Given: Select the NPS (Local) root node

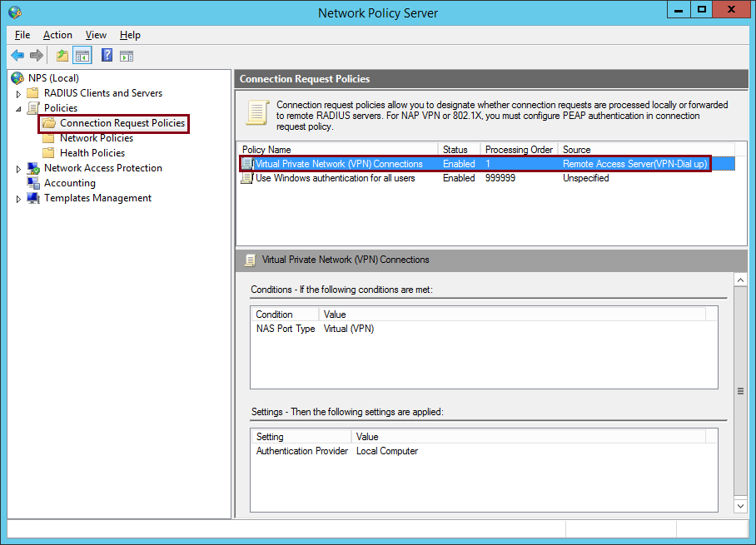Looking at the screenshot, I should point(53,78).
